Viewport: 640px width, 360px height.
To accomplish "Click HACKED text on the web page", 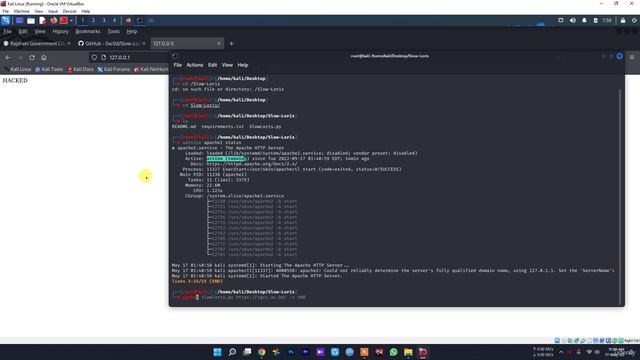I will [x=15, y=80].
